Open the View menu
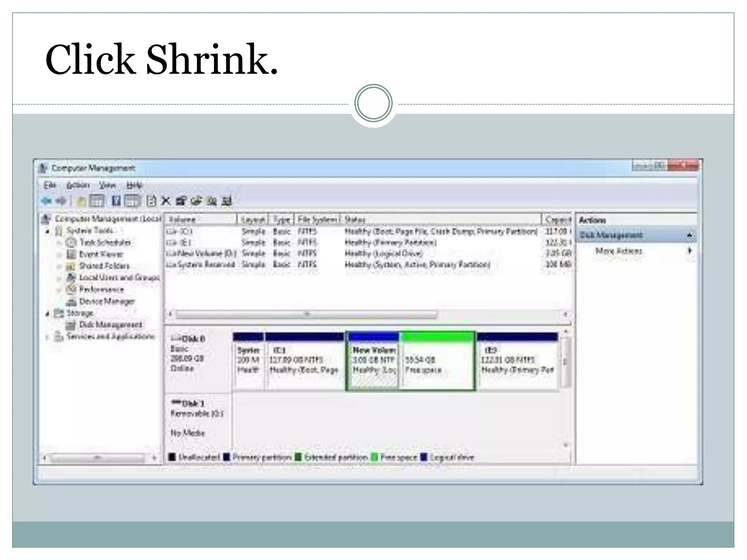 [x=107, y=185]
